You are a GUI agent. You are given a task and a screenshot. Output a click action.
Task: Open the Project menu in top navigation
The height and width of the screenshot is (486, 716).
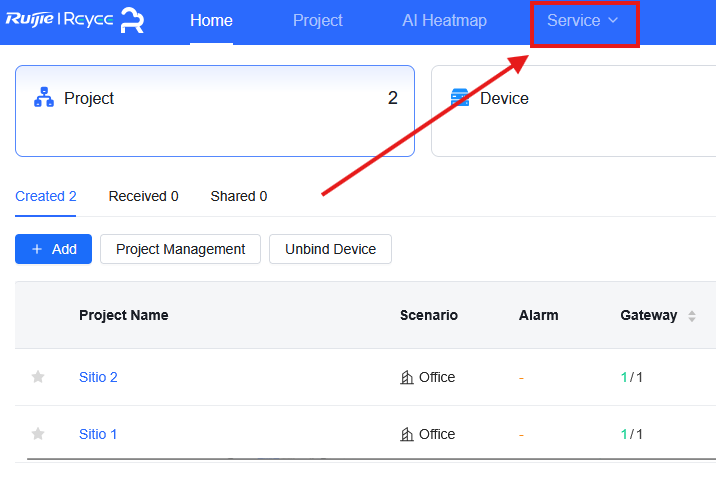click(x=318, y=21)
